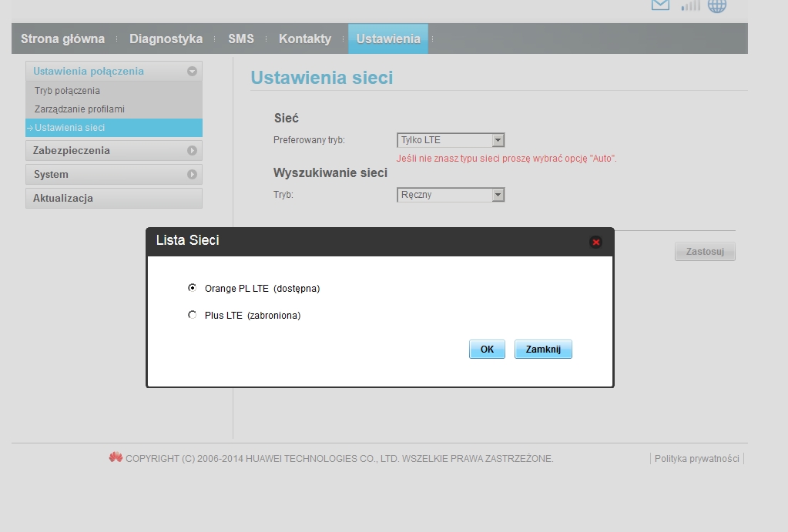Click the Lista Sieci dialog title

(x=187, y=240)
